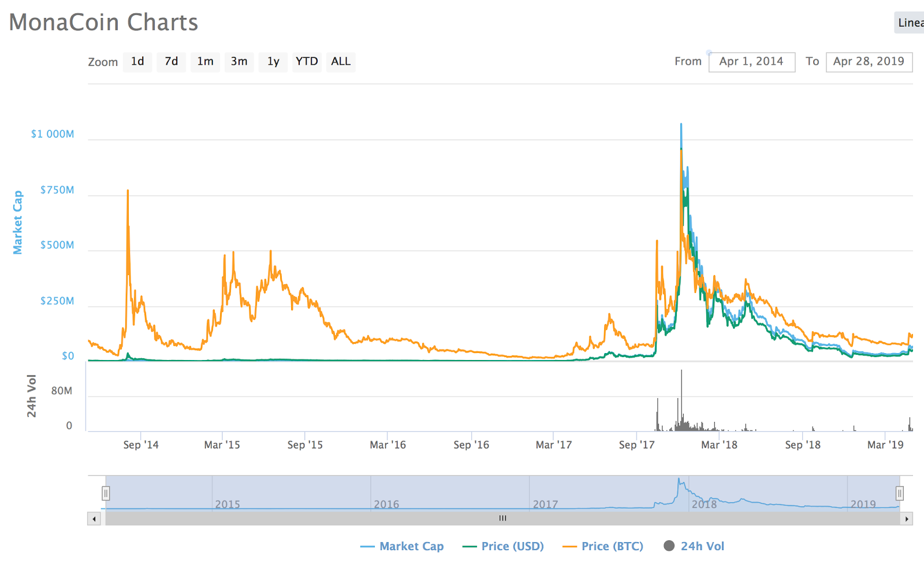Click the navigator scrollbar right arrow
The image size is (924, 564).
pyautogui.click(x=907, y=519)
